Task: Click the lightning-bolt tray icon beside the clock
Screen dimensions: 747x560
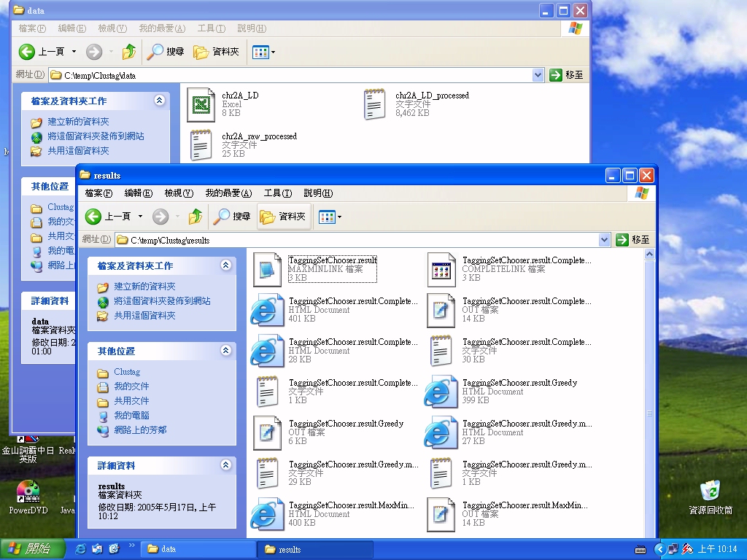Action: coord(687,549)
